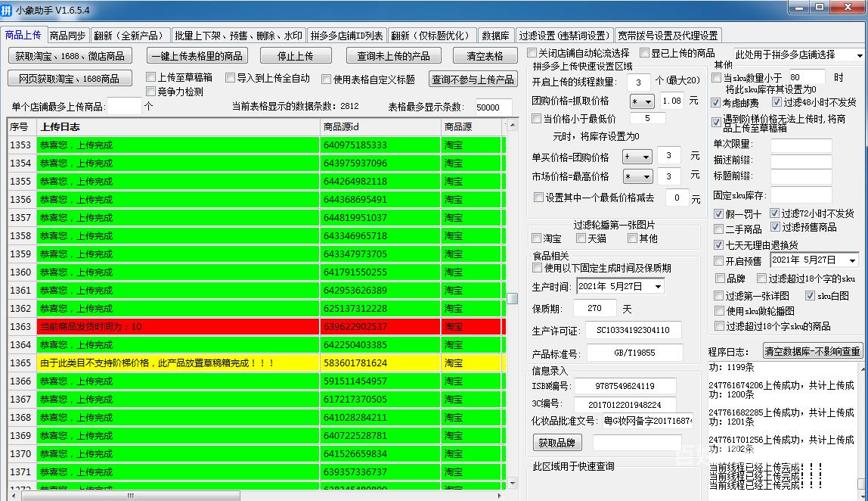Click product id 591511454957
The height and width of the screenshot is (501, 868).
pyautogui.click(x=355, y=381)
